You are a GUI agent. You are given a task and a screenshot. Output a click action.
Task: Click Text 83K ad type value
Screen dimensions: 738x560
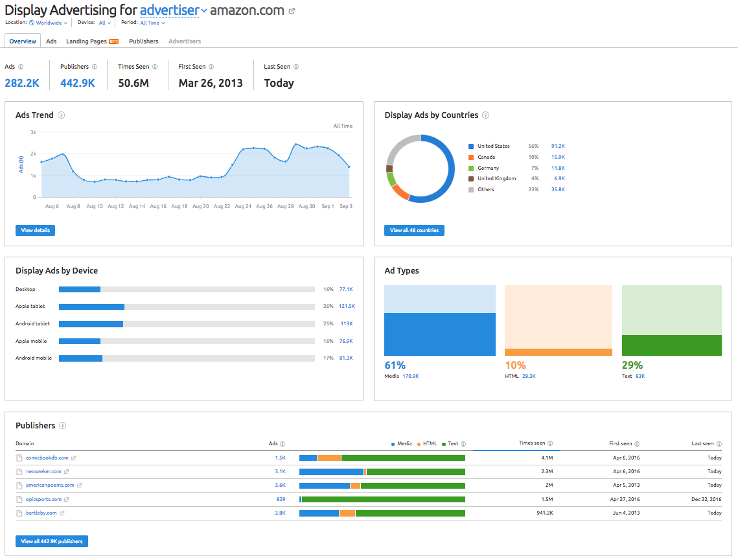coord(640,377)
